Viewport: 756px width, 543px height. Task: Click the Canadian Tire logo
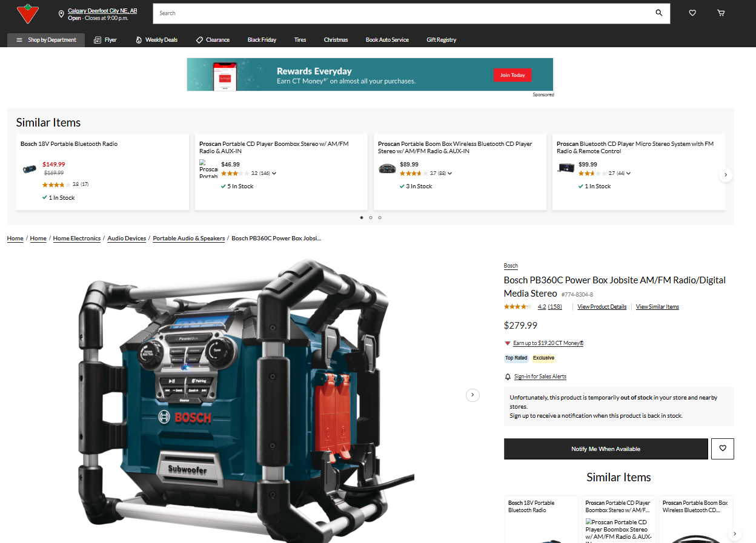[x=28, y=13]
